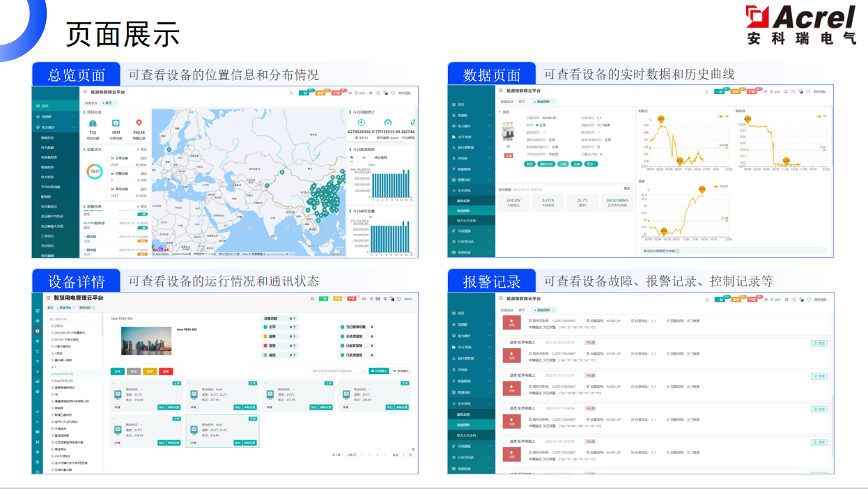Switch to 阵列模式 view in 设备详情
The image size is (868, 489).
click(x=379, y=371)
